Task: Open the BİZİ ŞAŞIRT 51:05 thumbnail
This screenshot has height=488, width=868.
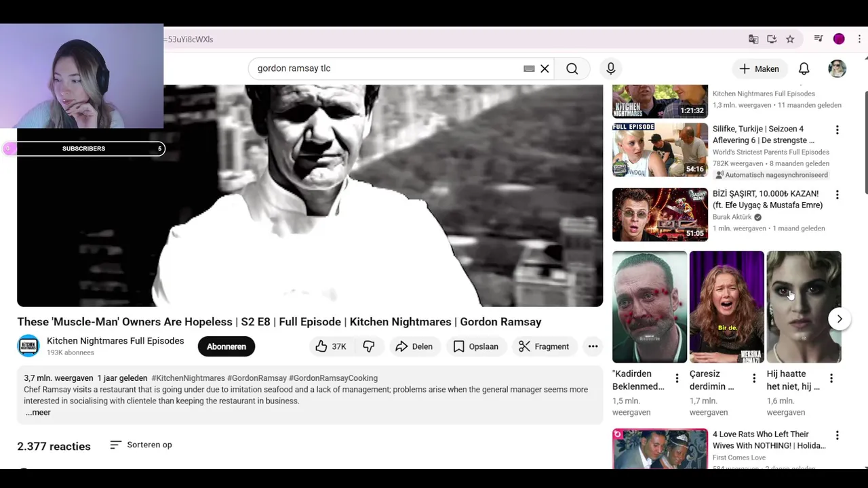Action: [x=660, y=214]
